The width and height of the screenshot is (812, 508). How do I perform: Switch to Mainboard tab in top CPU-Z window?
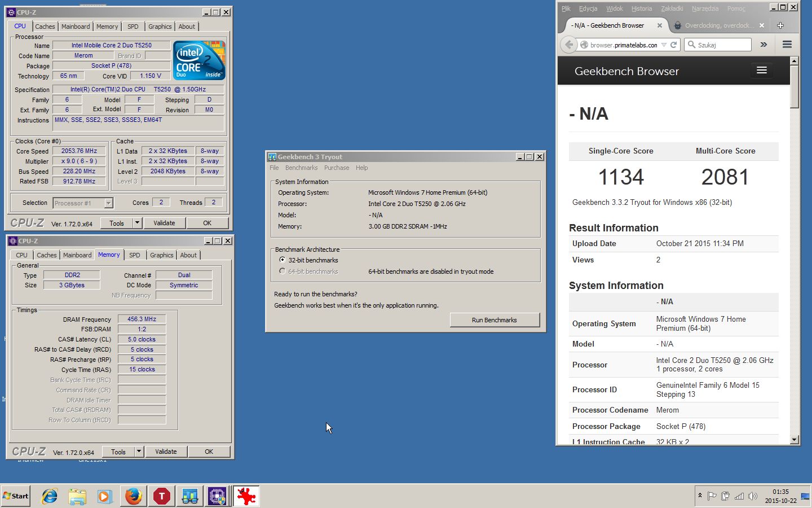(x=76, y=27)
